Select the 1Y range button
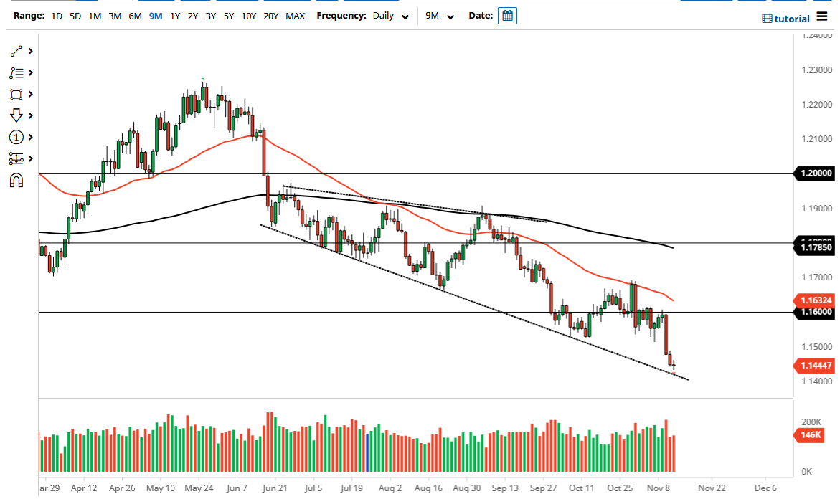This screenshot has width=840, height=504. tap(175, 15)
